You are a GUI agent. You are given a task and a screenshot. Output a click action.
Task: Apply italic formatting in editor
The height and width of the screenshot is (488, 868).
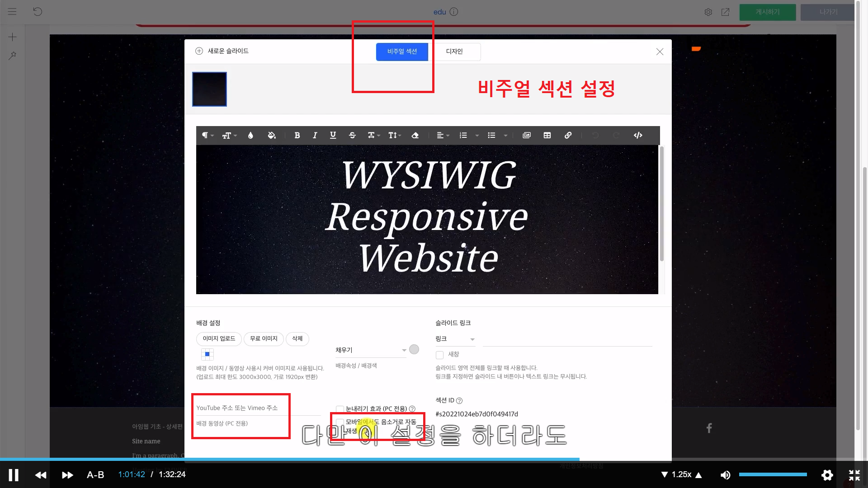pos(315,135)
